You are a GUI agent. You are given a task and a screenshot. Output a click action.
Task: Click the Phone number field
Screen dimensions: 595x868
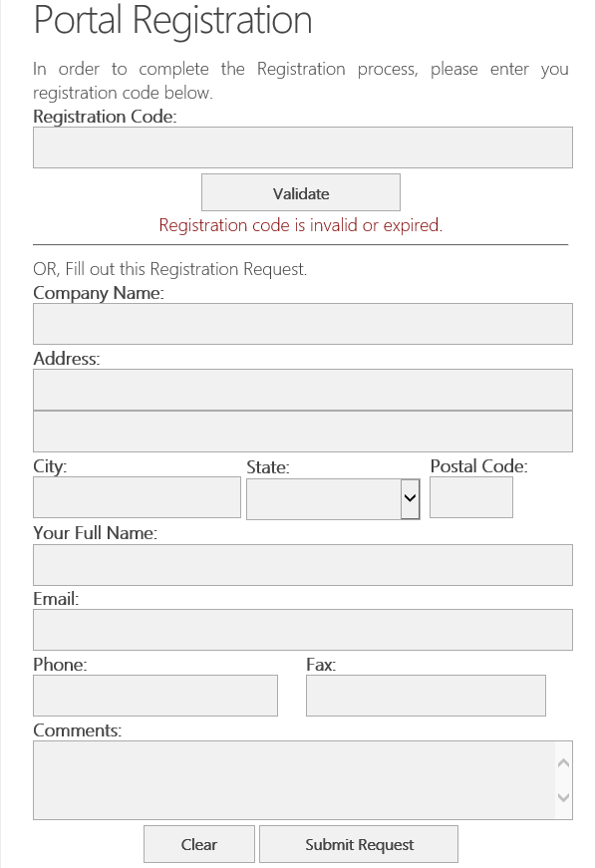[x=155, y=696]
